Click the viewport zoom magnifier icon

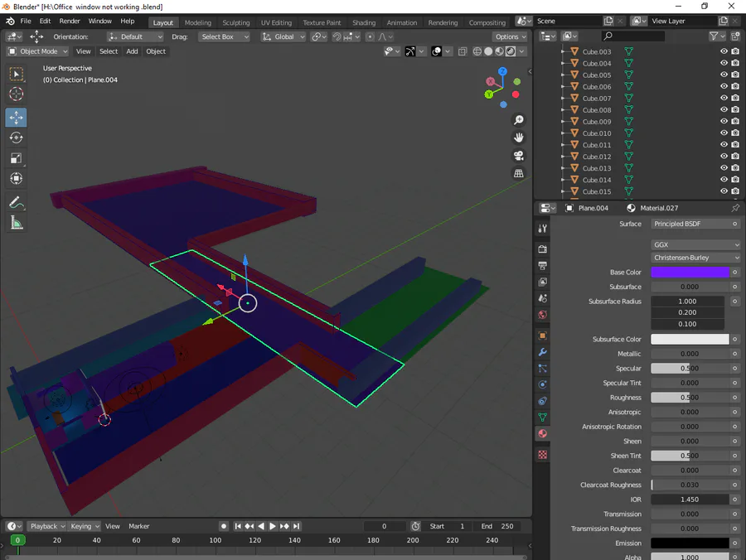coord(519,120)
